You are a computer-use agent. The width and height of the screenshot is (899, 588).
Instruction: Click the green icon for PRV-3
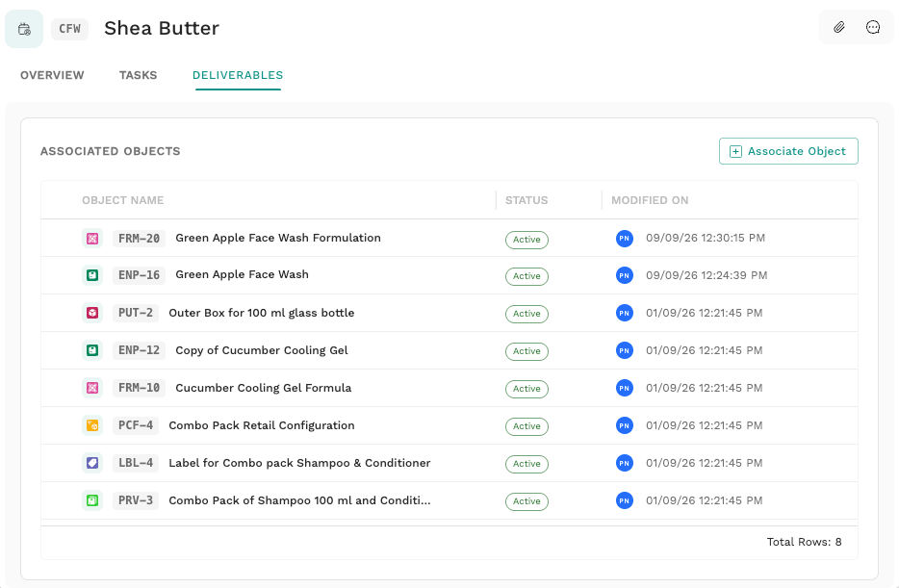92,500
